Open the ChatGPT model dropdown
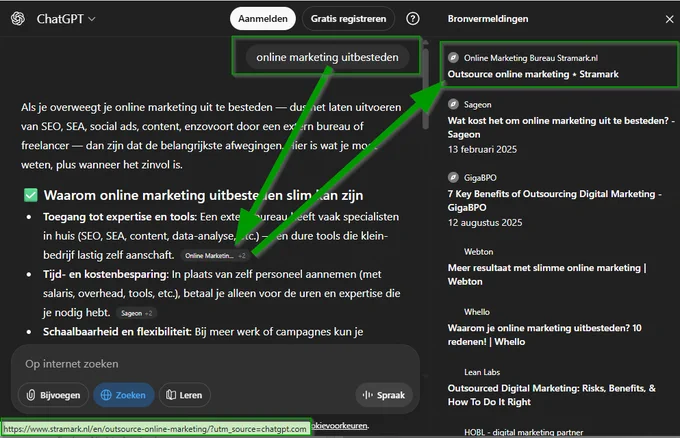Screen dimensions: 680x438 [x=66, y=19]
